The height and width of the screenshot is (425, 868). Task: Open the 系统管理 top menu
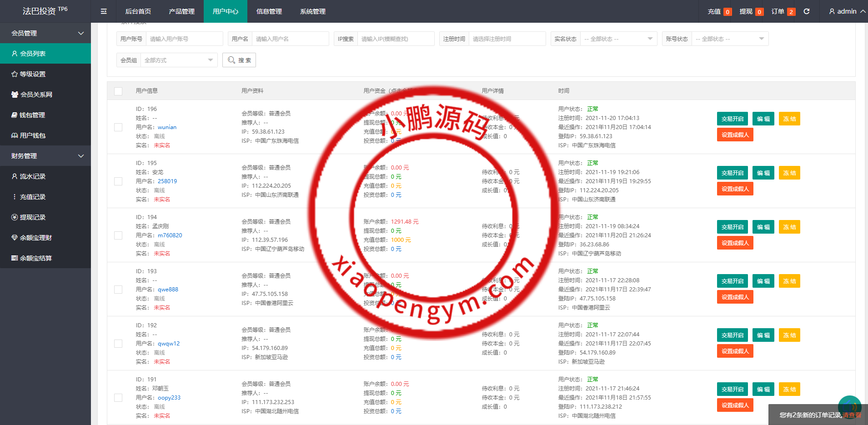312,11
